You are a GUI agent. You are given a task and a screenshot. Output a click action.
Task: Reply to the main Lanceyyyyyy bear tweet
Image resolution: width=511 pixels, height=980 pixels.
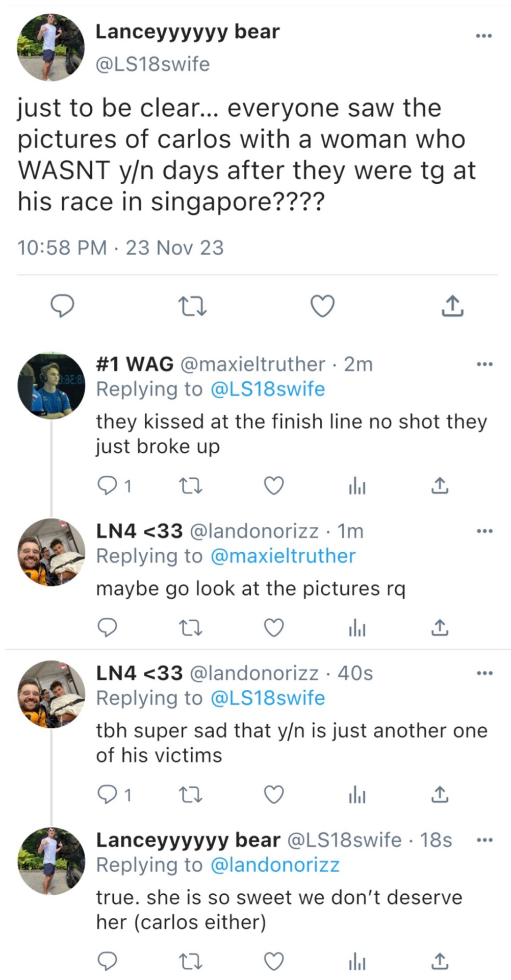coord(62,306)
